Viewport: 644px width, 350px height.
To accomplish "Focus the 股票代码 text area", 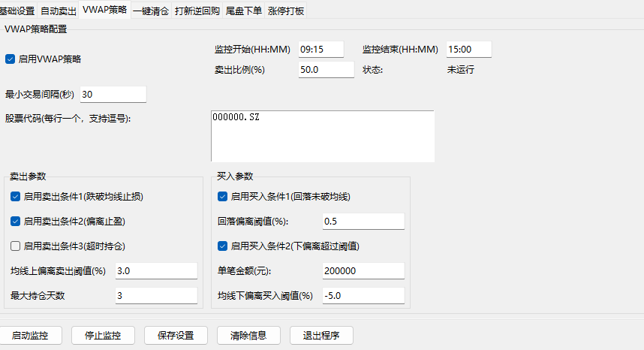I will pos(323,136).
